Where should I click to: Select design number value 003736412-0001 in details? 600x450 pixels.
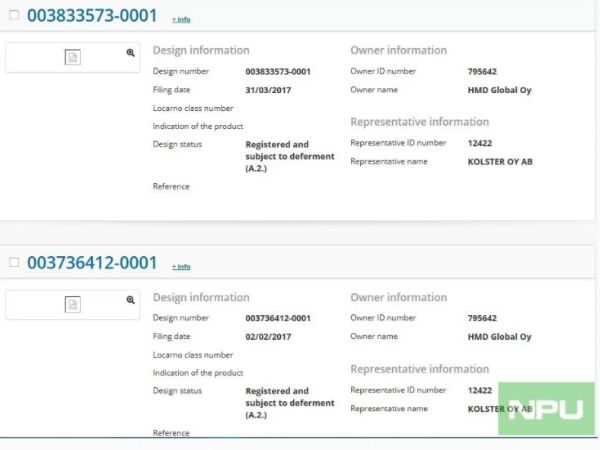(x=278, y=318)
